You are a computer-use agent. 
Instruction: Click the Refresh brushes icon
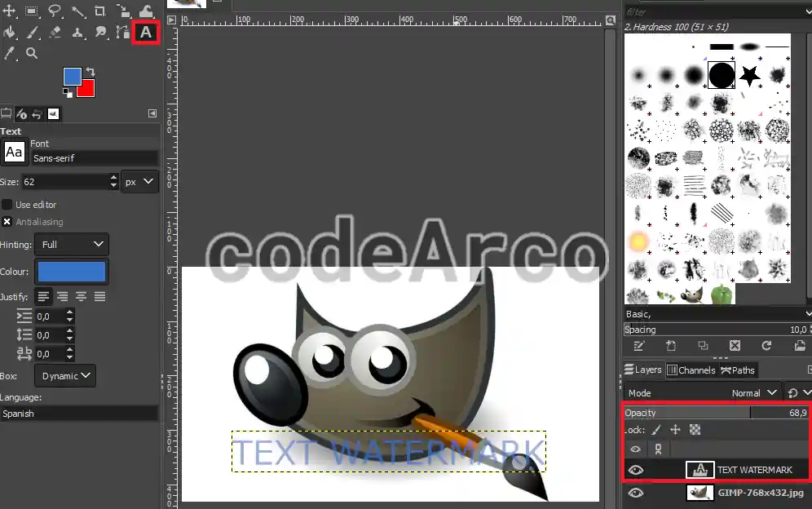click(766, 346)
